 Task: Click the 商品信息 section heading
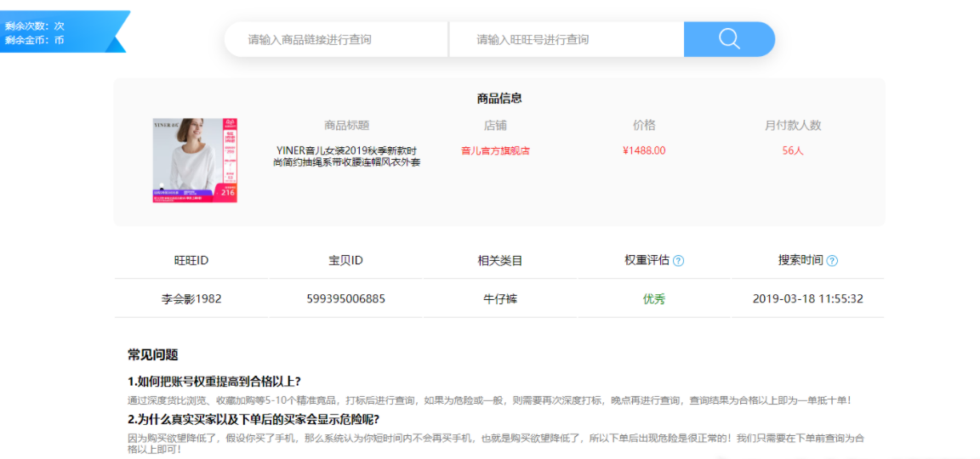click(x=499, y=98)
